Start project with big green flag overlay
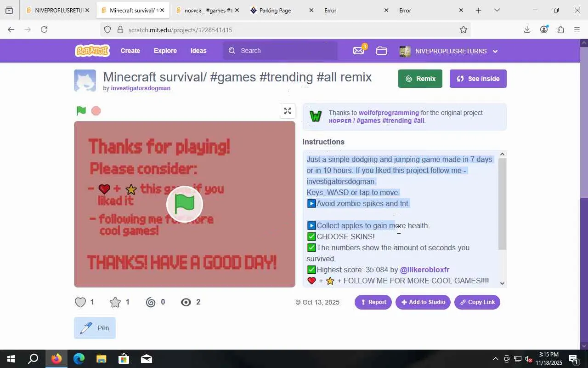Image resolution: width=588 pixels, height=368 pixels. click(185, 204)
